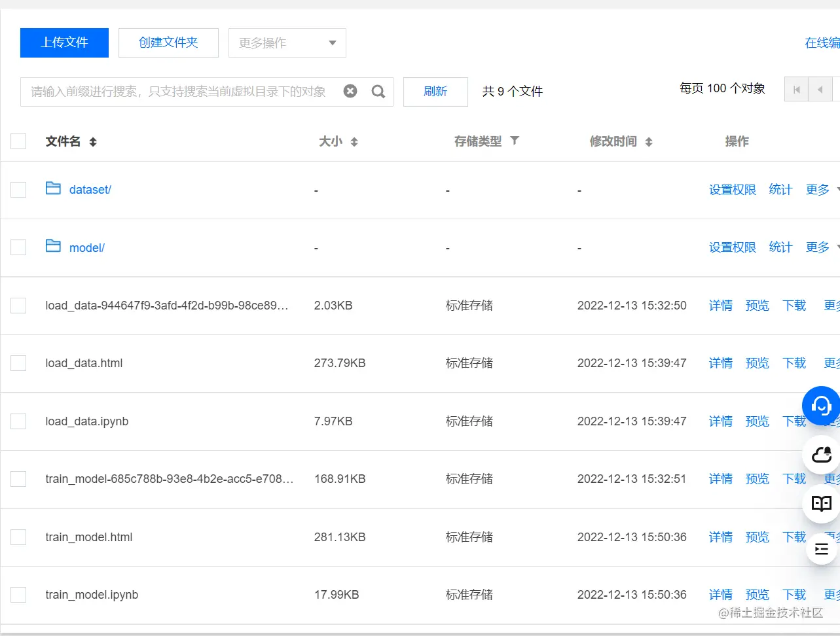
Task: Download load_data.html via 下载
Action: 795,363
